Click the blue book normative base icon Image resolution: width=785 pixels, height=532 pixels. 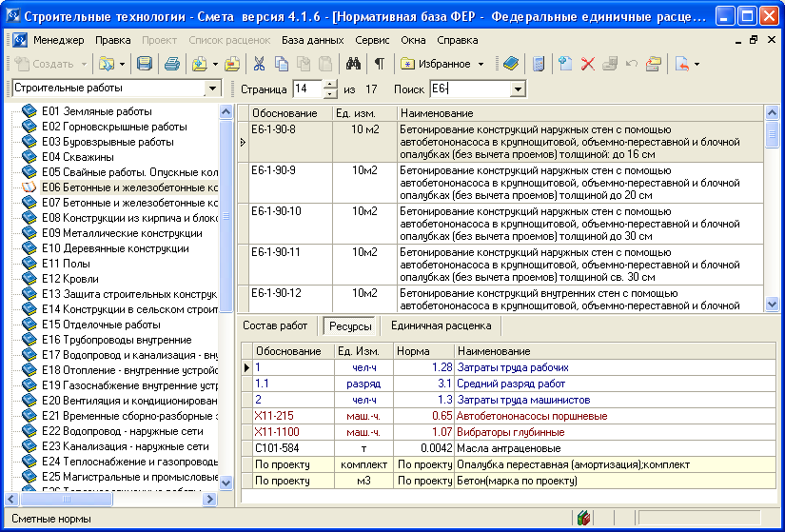point(511,64)
